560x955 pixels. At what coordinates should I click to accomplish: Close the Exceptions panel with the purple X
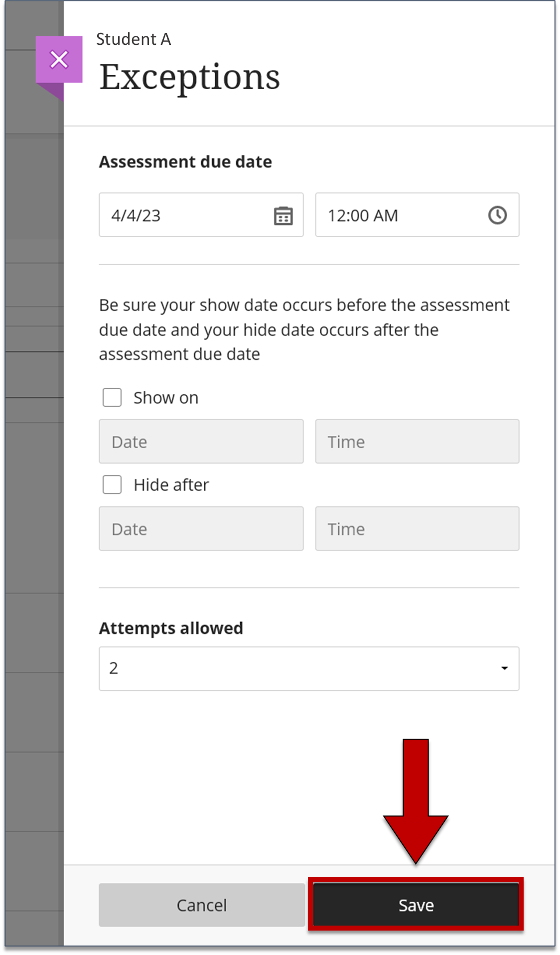pos(59,59)
